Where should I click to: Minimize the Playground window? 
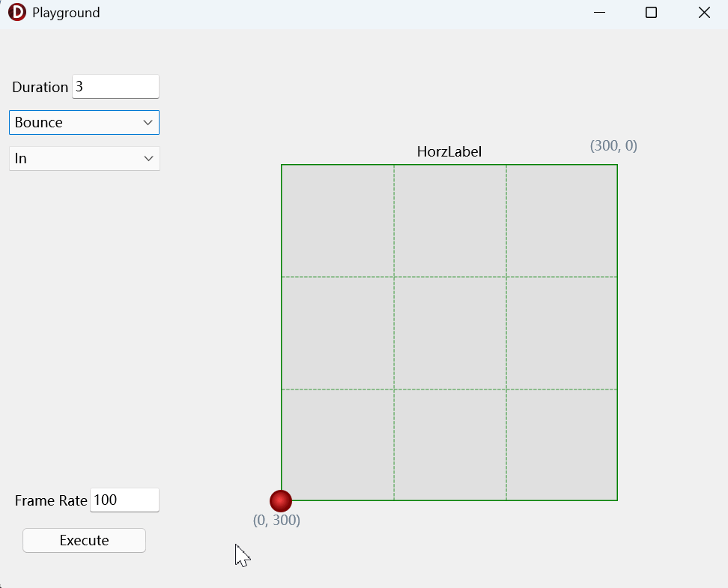coord(599,13)
